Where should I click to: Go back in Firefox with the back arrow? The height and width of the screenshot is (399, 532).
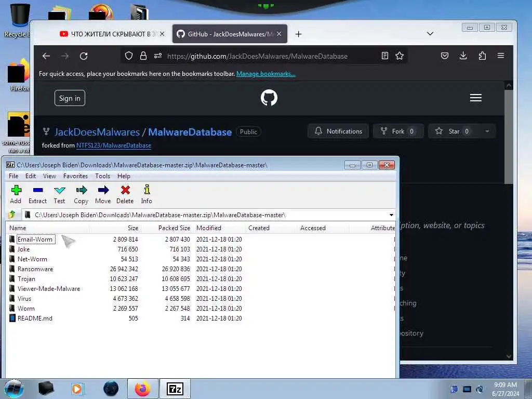(x=46, y=56)
